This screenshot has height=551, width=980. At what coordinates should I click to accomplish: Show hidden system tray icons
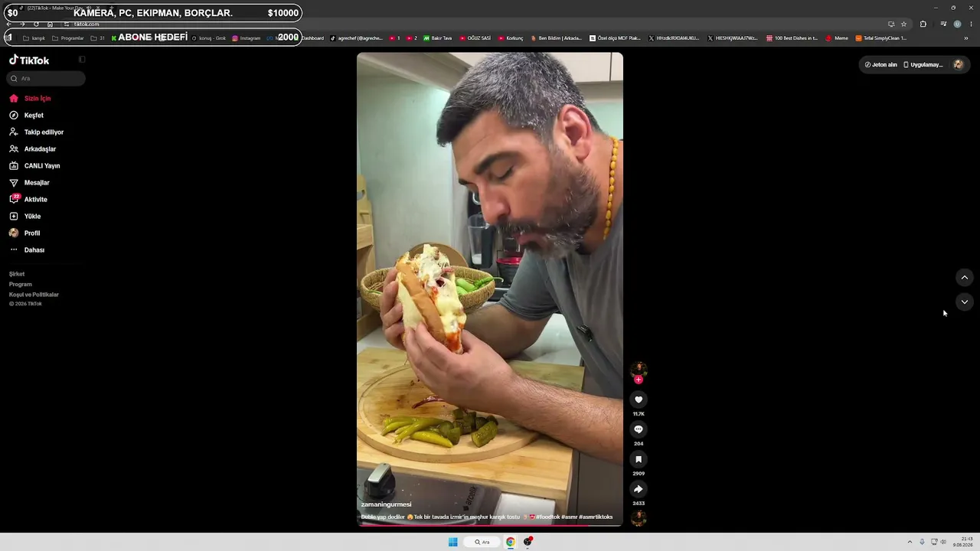click(910, 542)
